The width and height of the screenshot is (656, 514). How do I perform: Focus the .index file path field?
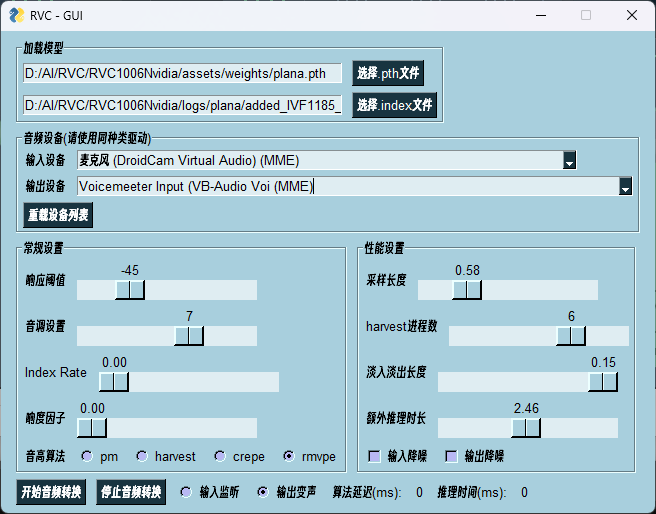click(x=182, y=105)
